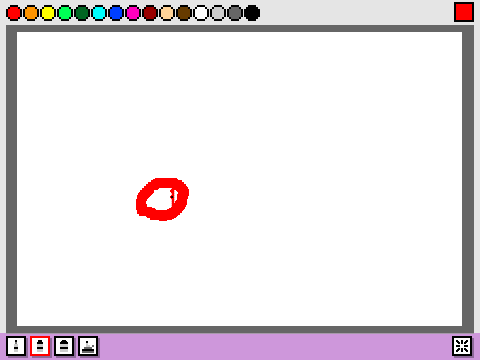Select the largest brush size icon
Viewport: 480px width, 360px height.
pos(88,346)
